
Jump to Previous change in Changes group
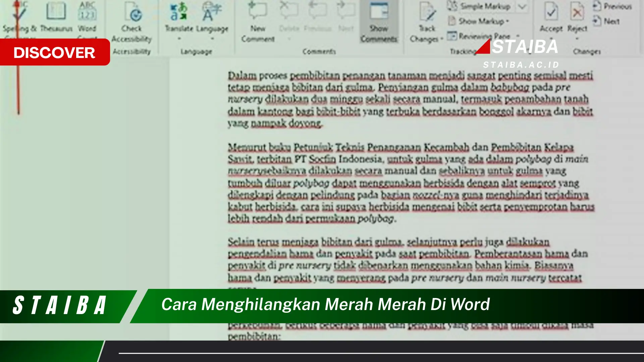click(612, 6)
